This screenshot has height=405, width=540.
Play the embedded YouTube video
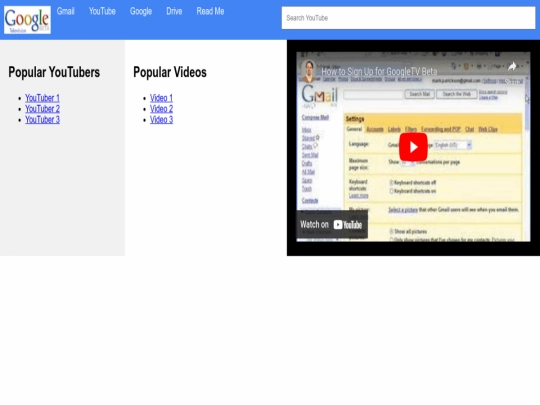pos(413,147)
